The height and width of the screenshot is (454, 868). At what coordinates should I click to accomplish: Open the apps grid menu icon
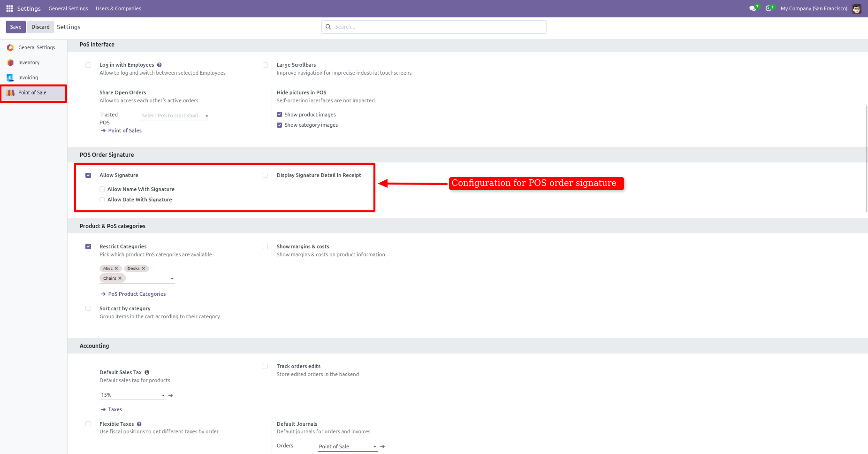point(9,8)
